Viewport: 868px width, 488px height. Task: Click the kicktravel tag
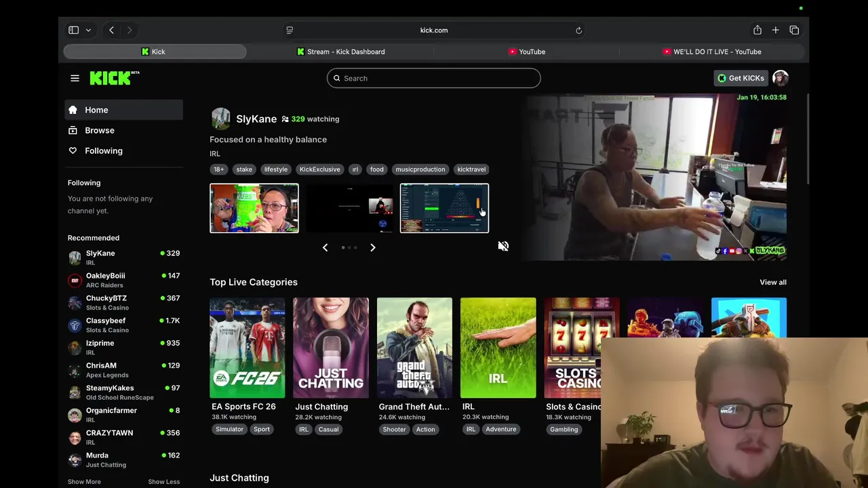(x=471, y=169)
